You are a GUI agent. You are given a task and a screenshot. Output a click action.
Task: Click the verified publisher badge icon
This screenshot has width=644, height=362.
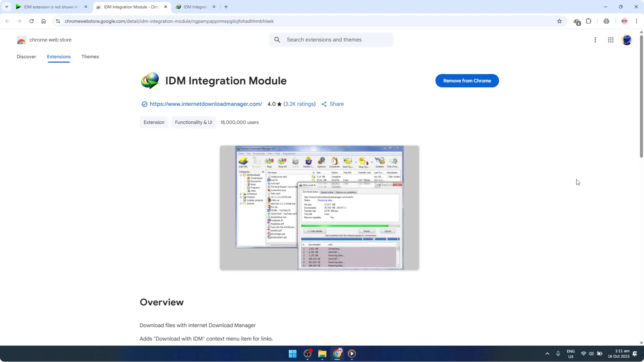point(144,104)
